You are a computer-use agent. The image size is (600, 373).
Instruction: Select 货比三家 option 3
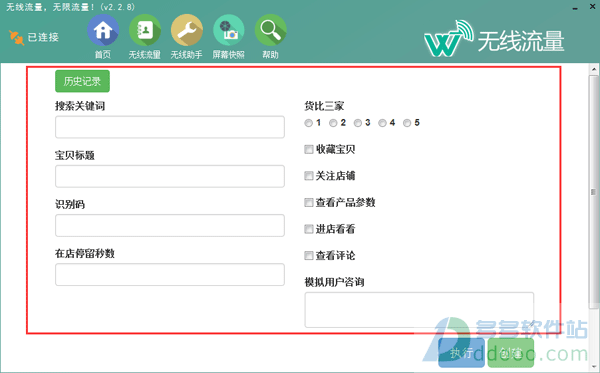[x=357, y=123]
